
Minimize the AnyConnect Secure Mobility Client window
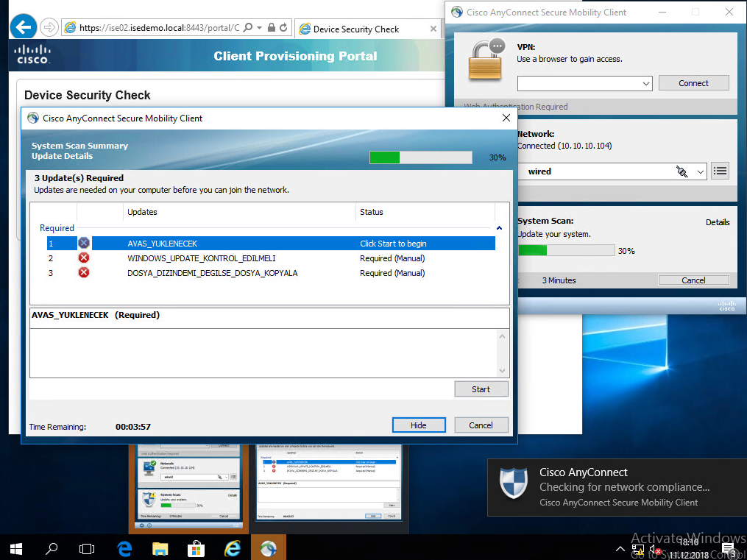point(662,13)
